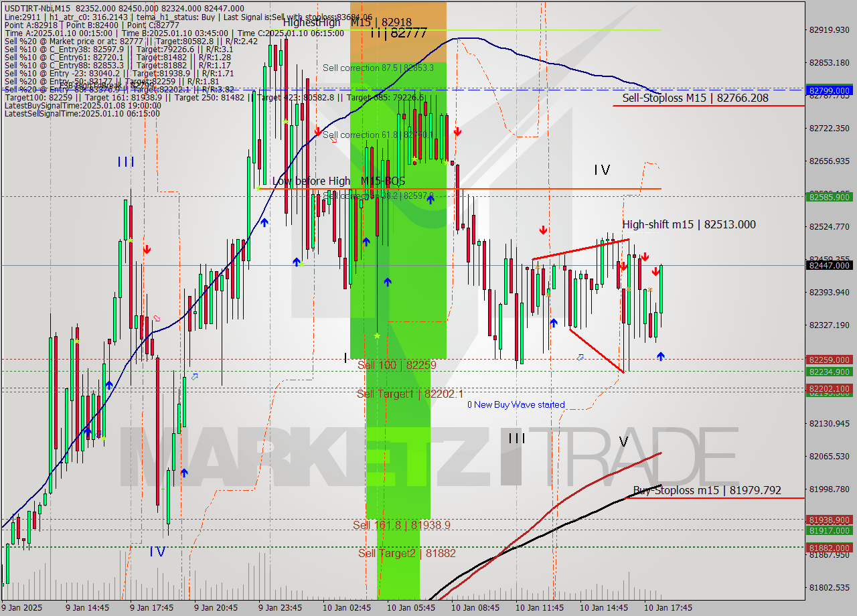The image size is (857, 616).
Task: Click the 9 Jan 14:45 time axis label
Action: click(x=87, y=608)
